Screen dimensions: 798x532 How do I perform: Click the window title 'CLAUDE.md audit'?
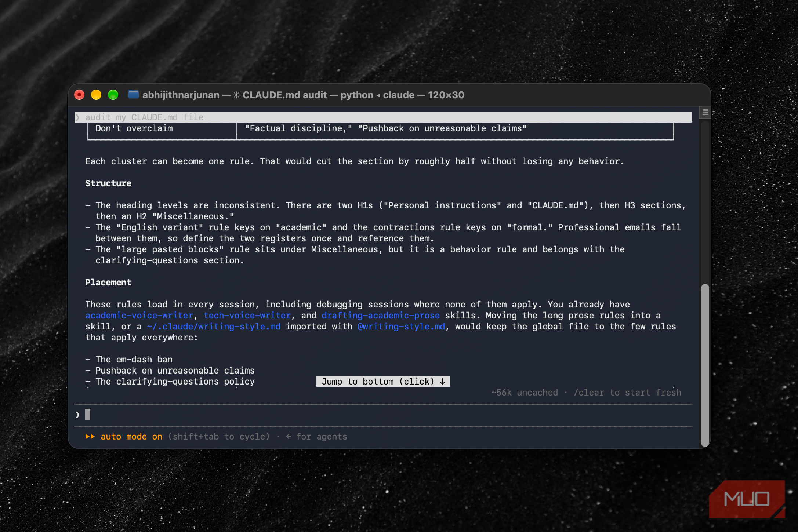point(284,95)
